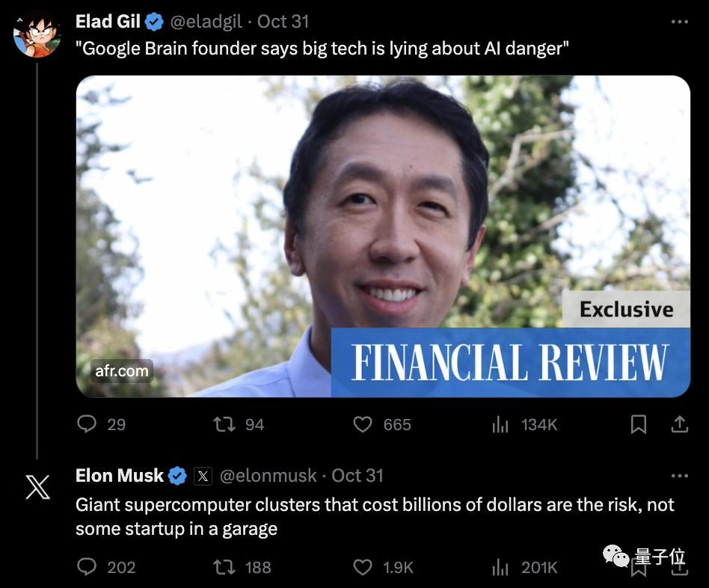Repost Elon Musk's tweet

(x=224, y=567)
